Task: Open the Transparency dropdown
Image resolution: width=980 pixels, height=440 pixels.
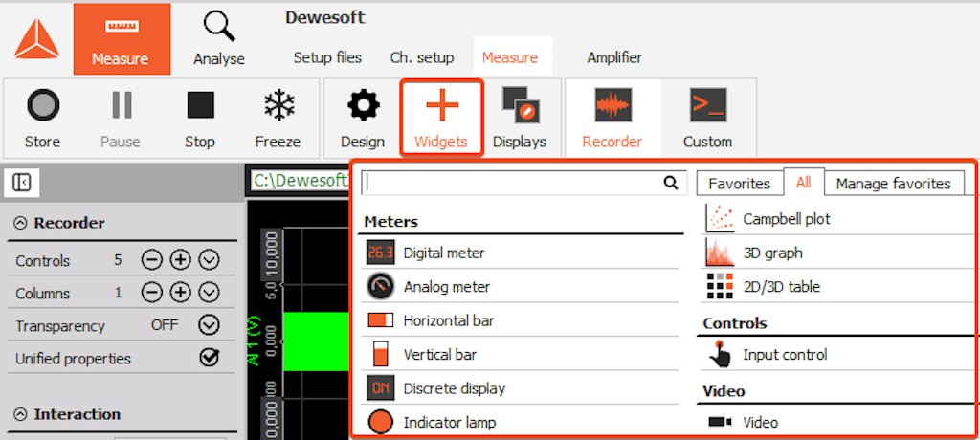Action: pos(209,325)
